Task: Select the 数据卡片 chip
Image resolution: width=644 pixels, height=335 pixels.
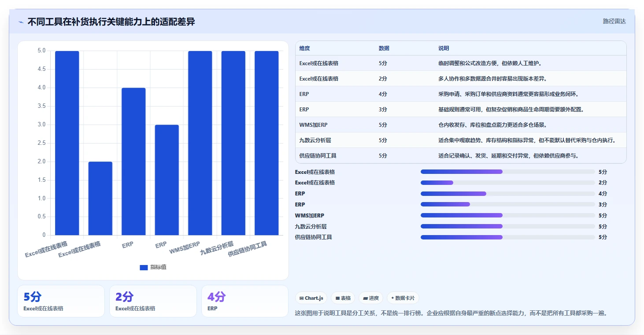Action: (403, 298)
